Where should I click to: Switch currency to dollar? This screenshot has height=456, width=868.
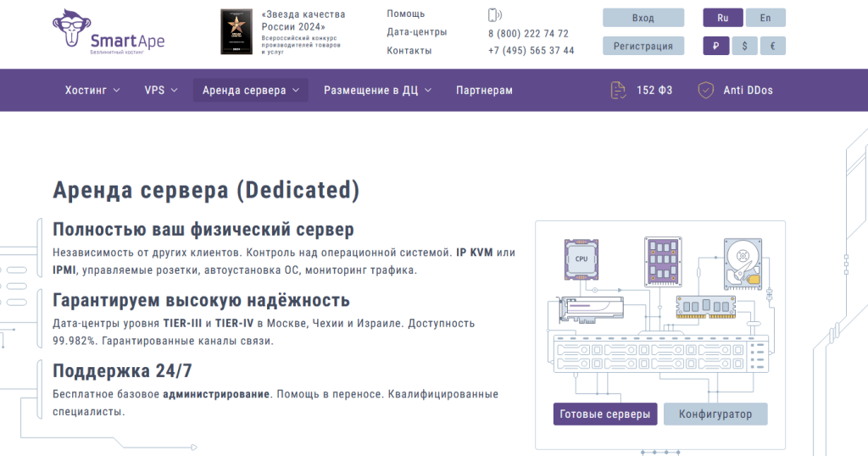[x=744, y=46]
